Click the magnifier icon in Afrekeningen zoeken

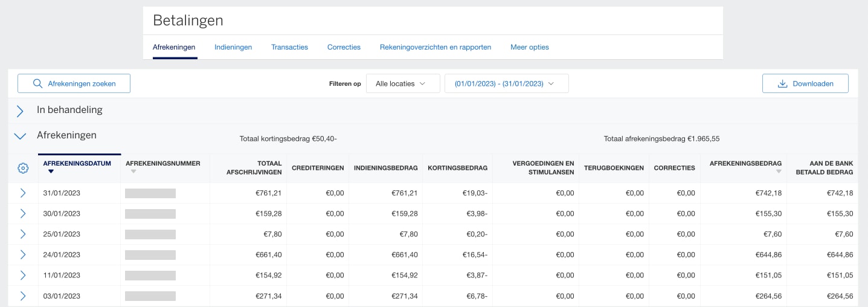coord(37,83)
